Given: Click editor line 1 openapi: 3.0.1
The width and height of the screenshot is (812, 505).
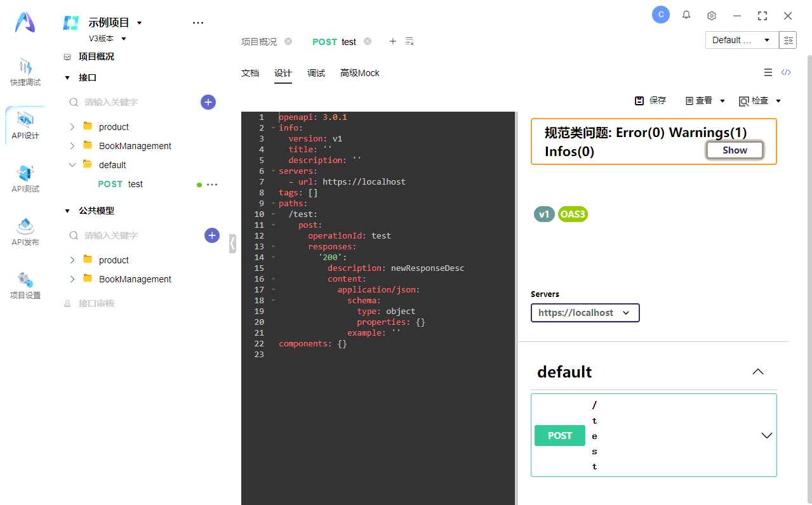Looking at the screenshot, I should pyautogui.click(x=313, y=117).
